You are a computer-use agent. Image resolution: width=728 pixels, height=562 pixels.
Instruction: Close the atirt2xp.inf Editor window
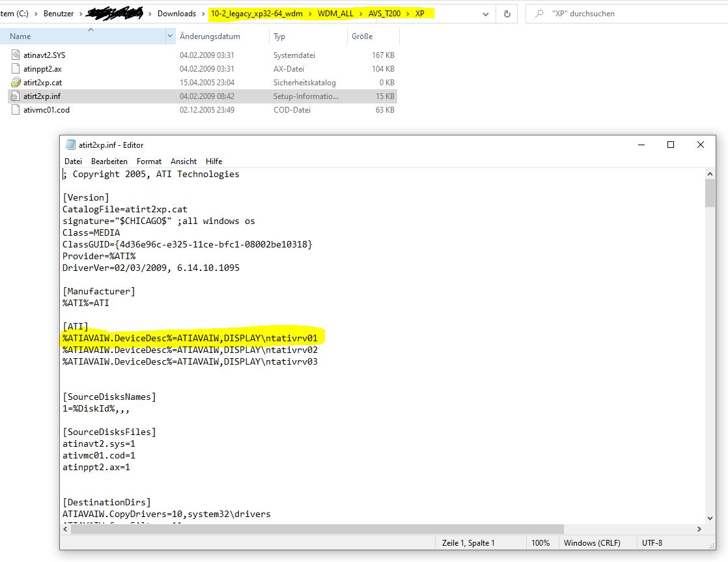(701, 145)
